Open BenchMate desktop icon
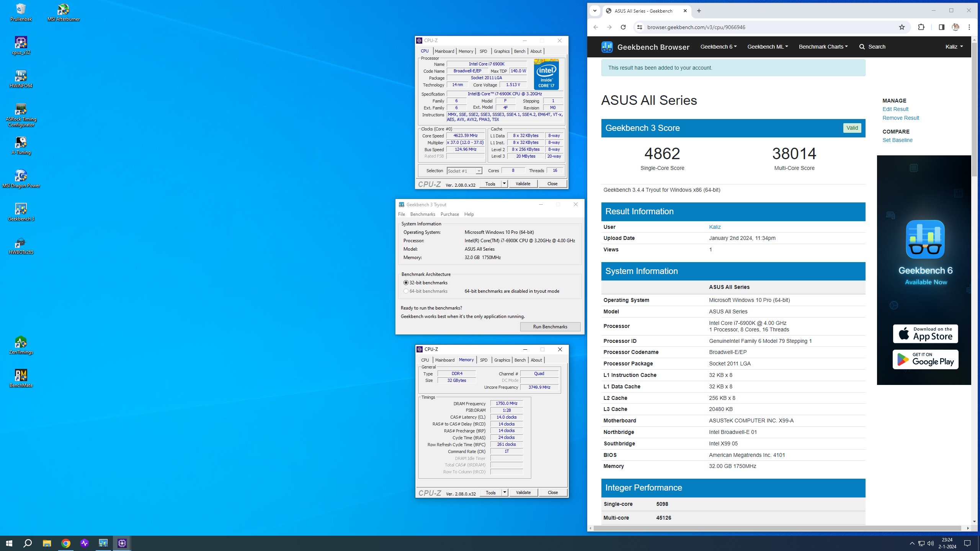980x551 pixels. (21, 378)
